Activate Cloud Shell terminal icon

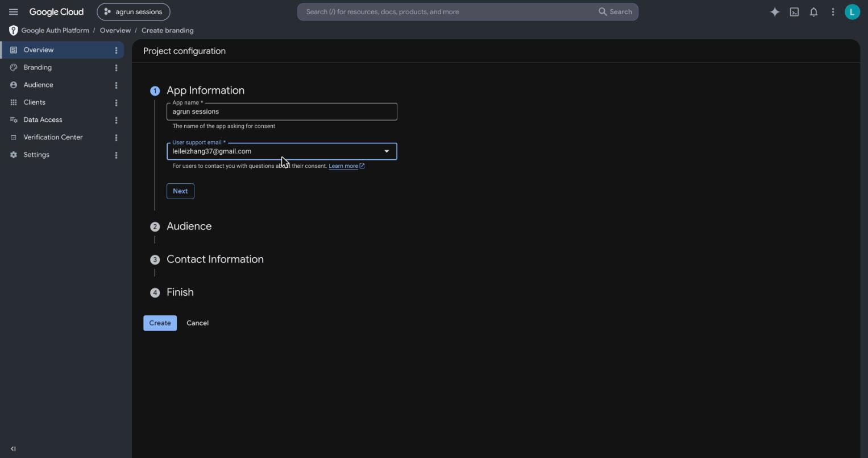(794, 12)
